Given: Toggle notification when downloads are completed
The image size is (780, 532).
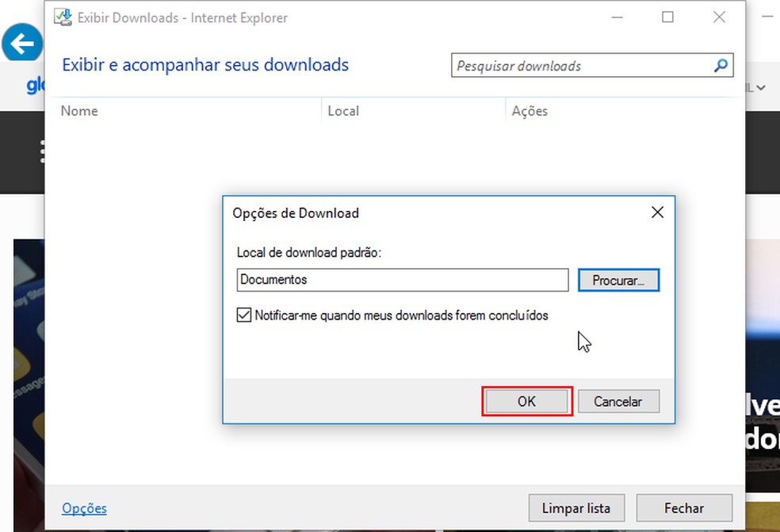Looking at the screenshot, I should point(243,315).
